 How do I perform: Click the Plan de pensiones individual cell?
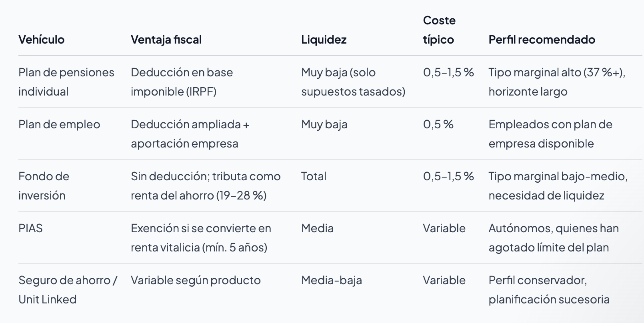pos(66,82)
